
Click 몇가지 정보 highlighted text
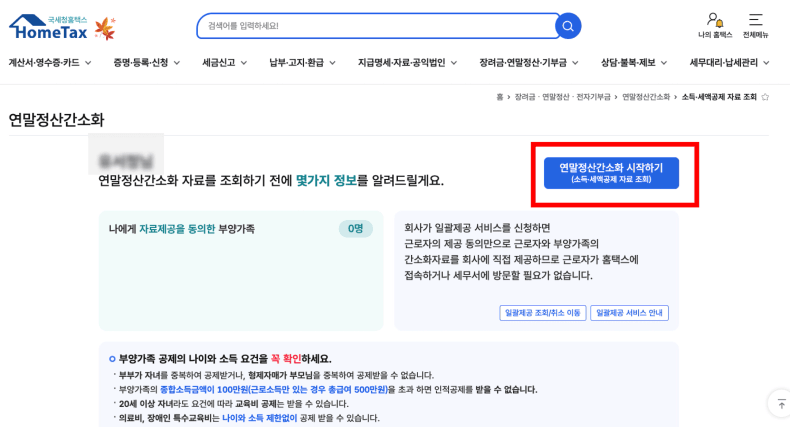[x=326, y=180]
